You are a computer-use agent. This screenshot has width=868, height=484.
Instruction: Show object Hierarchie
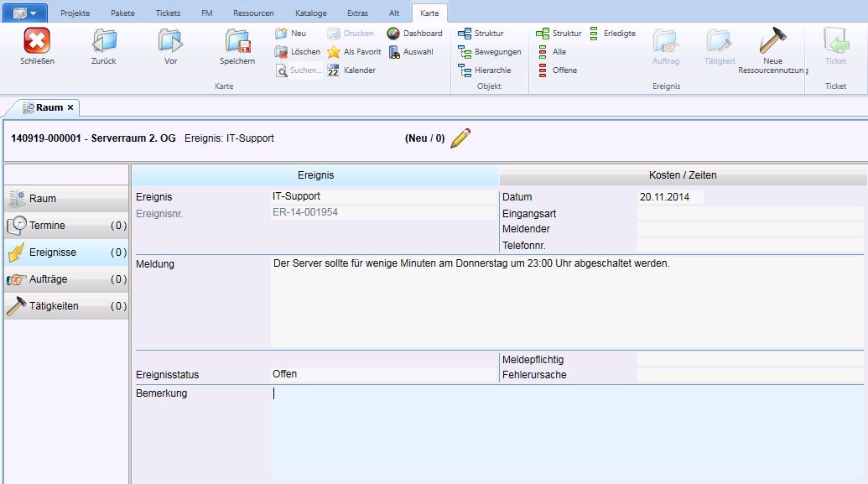click(485, 70)
